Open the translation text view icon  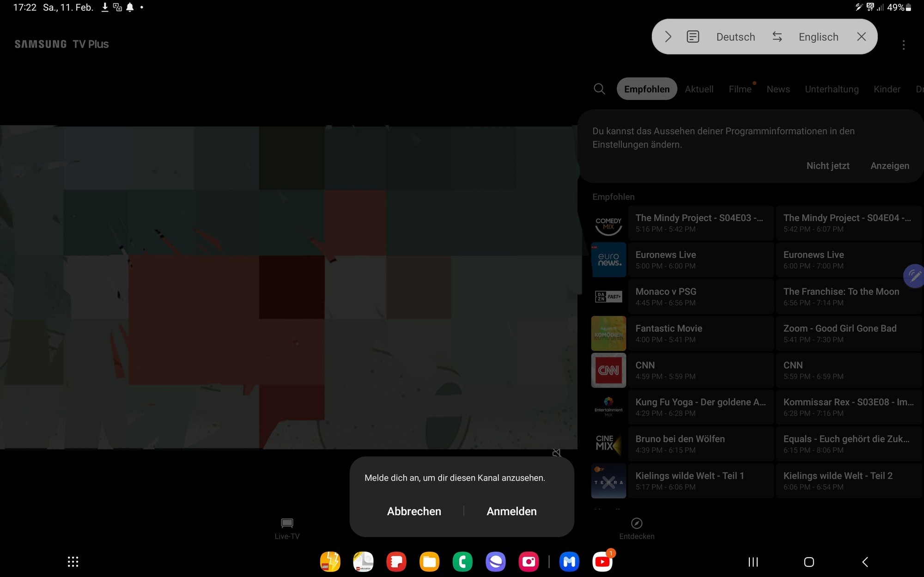click(x=693, y=37)
